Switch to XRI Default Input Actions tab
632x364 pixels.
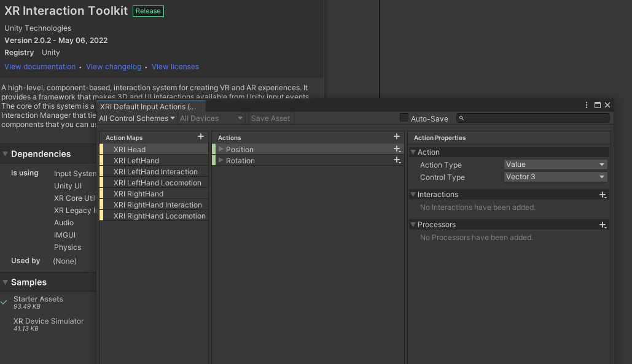point(148,107)
